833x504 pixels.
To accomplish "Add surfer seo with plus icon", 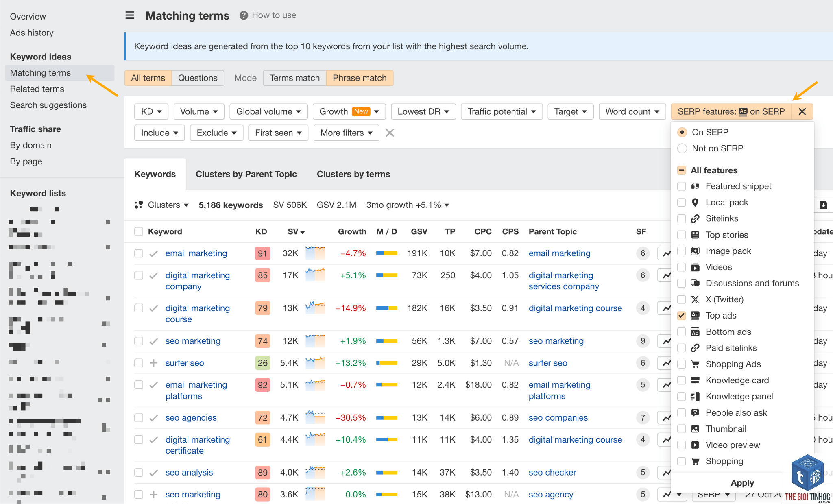I will 153,363.
